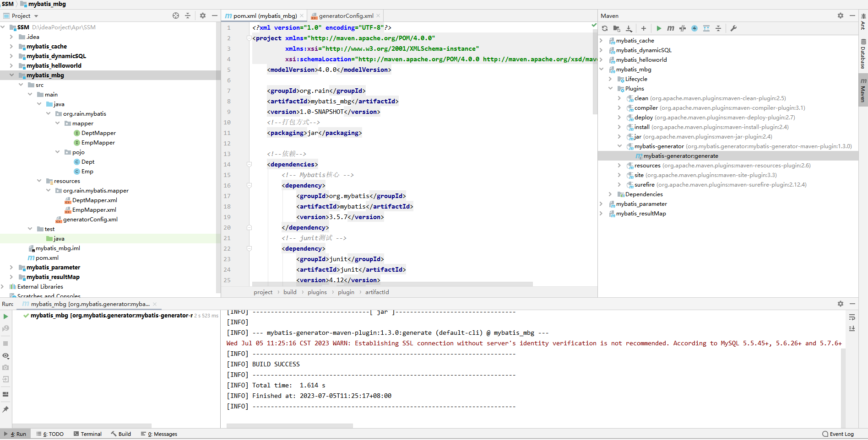868x440 pixels.
Task: Open the Ant side tool window
Action: click(x=863, y=21)
